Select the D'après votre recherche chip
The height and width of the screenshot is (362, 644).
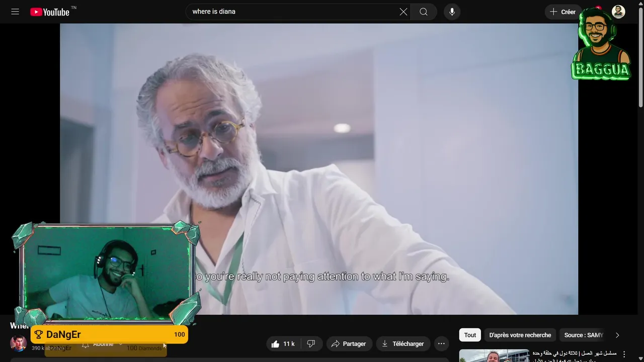(520, 335)
